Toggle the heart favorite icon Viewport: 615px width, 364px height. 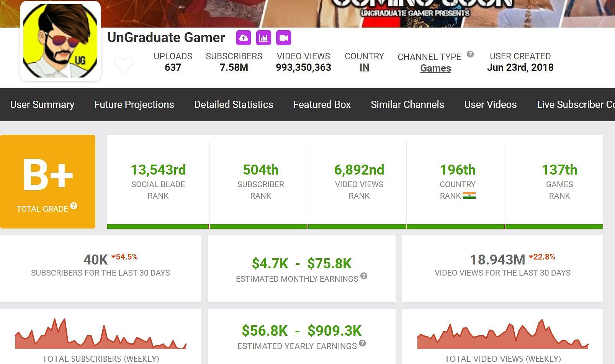[124, 65]
